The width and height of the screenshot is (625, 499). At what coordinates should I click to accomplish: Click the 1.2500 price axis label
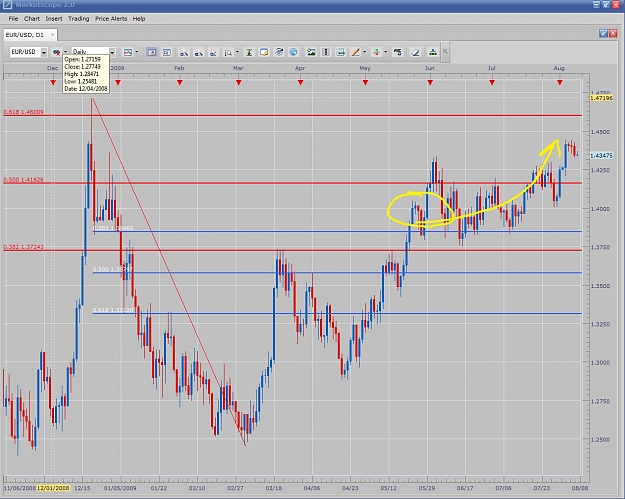tap(600, 440)
